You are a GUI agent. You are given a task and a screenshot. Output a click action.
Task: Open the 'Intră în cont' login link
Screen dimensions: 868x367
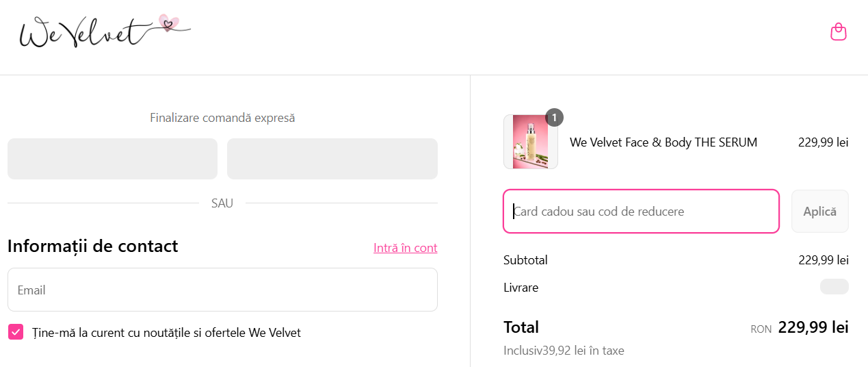(405, 248)
